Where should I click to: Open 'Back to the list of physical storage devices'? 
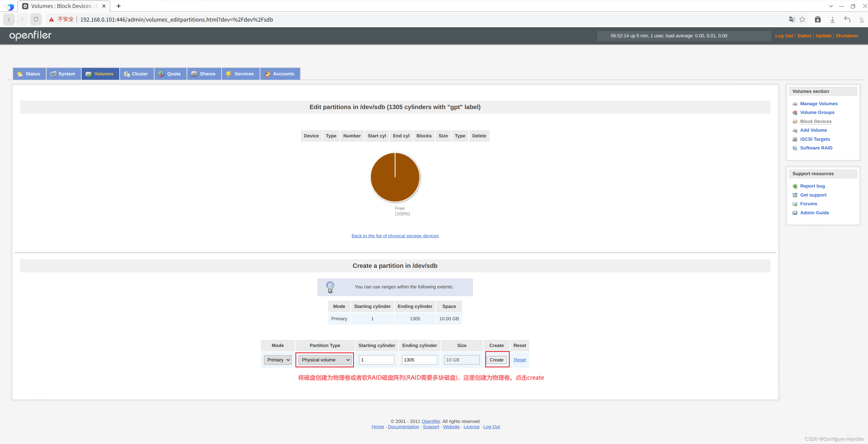point(395,236)
